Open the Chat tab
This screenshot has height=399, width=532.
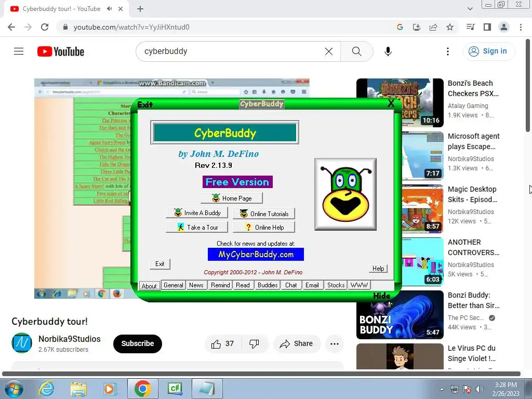pyautogui.click(x=291, y=285)
